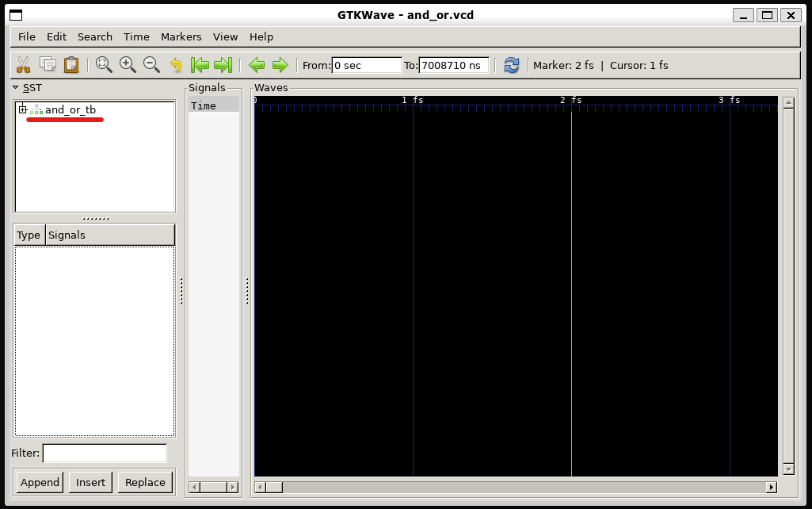Jump to start with Zoom-to-Start icon
812x509 pixels.
pos(200,65)
